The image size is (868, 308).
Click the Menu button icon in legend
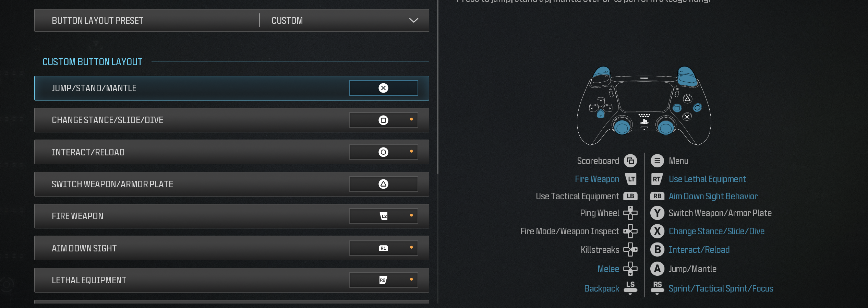(657, 161)
